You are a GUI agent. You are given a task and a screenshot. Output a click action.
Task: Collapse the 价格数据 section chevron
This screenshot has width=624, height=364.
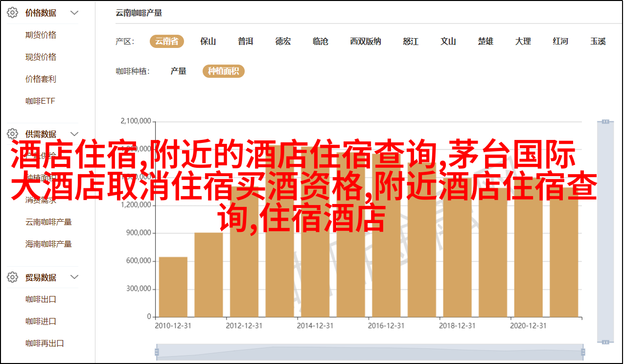(x=74, y=13)
